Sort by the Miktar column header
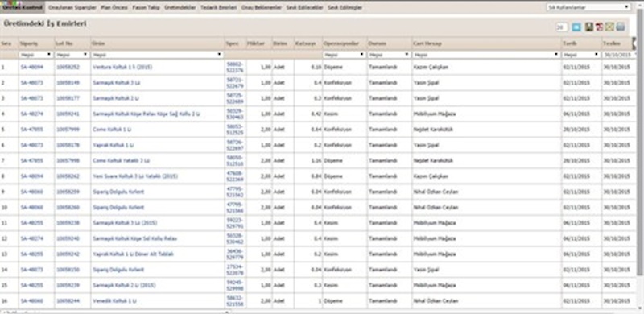Screen dimensions: 644x314 256,43
